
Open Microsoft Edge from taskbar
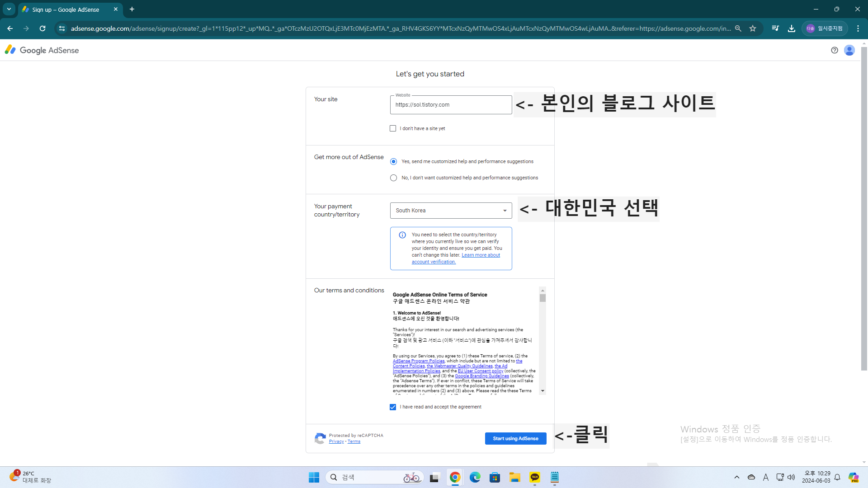pyautogui.click(x=475, y=477)
